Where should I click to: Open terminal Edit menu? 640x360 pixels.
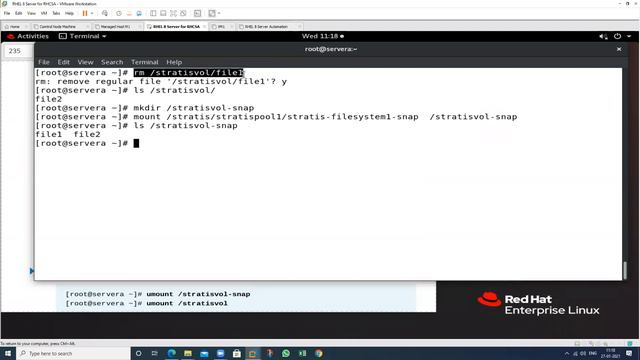click(x=63, y=62)
